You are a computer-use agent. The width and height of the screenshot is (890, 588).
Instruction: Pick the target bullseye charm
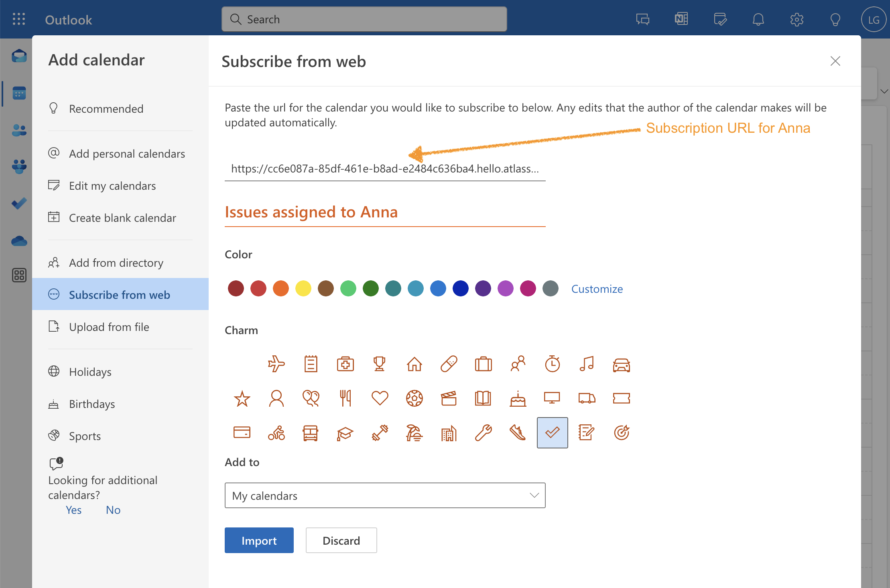622,433
